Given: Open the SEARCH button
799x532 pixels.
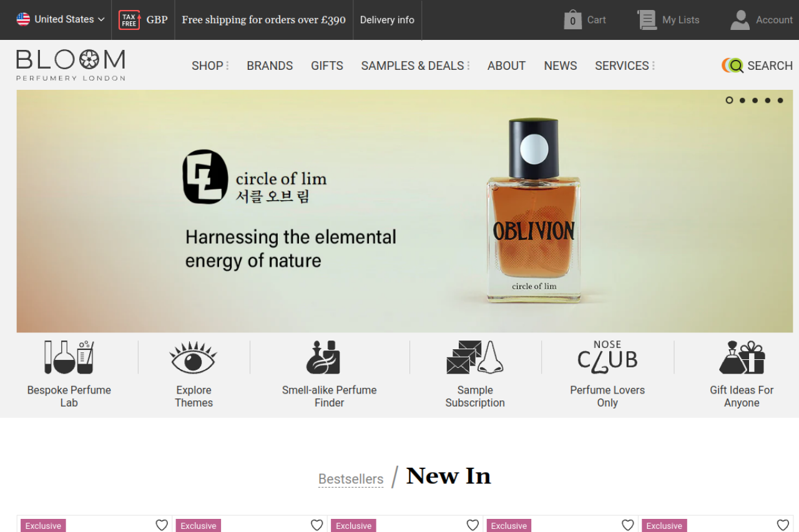Looking at the screenshot, I should [757, 65].
